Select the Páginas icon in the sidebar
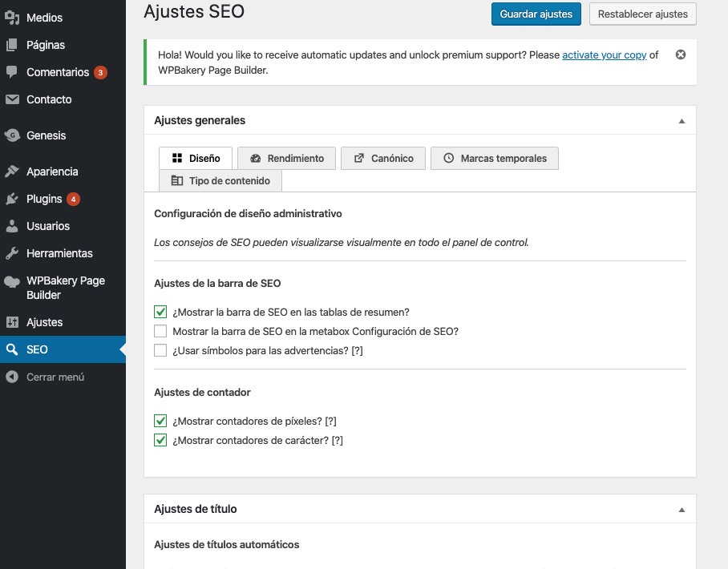This screenshot has height=569, width=728. click(12, 44)
